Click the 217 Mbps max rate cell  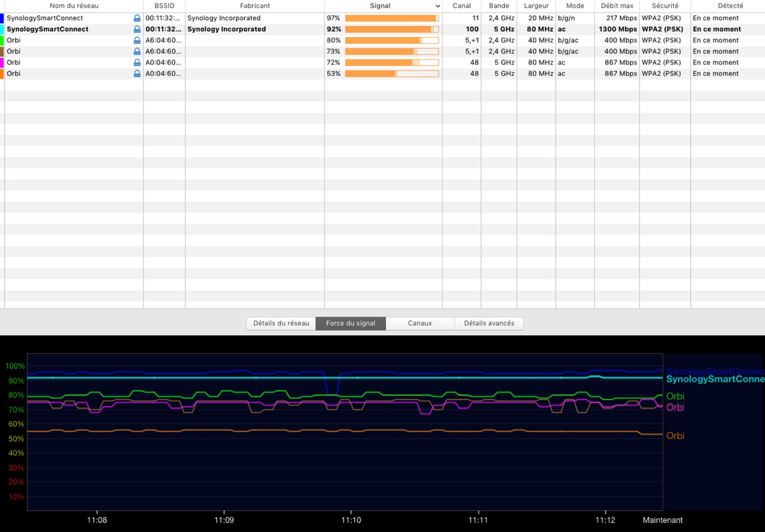(622, 18)
